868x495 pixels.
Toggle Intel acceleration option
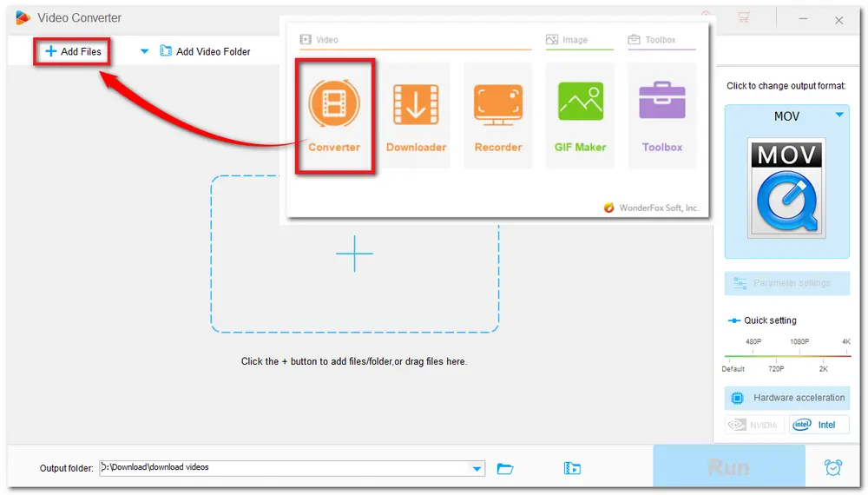tap(819, 425)
